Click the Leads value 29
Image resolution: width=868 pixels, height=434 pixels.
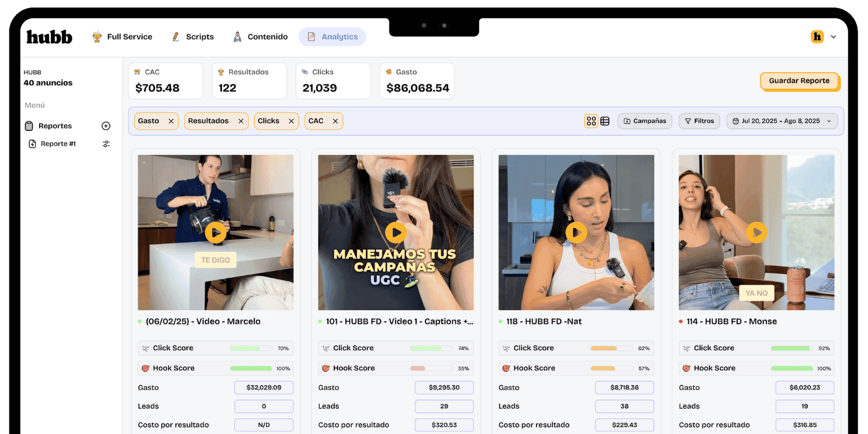click(444, 406)
